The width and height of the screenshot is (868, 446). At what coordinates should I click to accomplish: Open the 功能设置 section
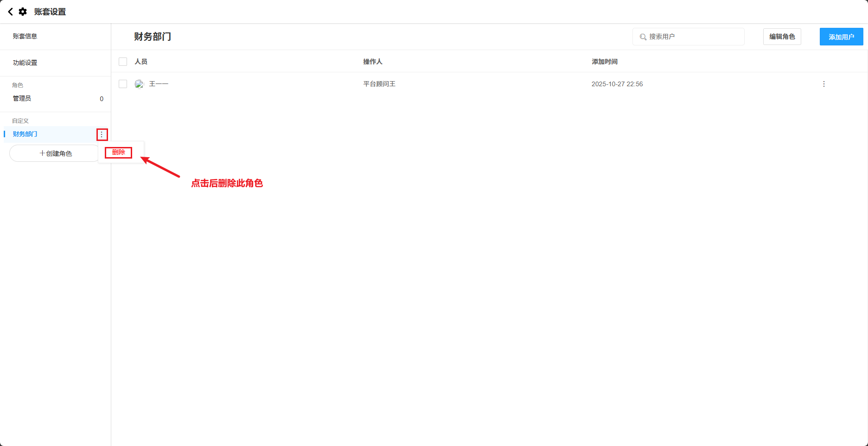coord(25,63)
